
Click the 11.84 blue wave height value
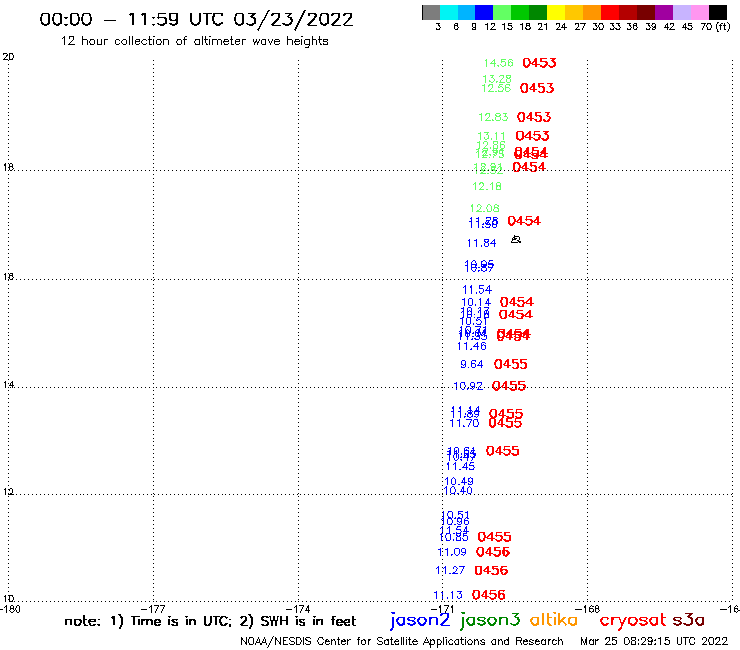(x=481, y=243)
